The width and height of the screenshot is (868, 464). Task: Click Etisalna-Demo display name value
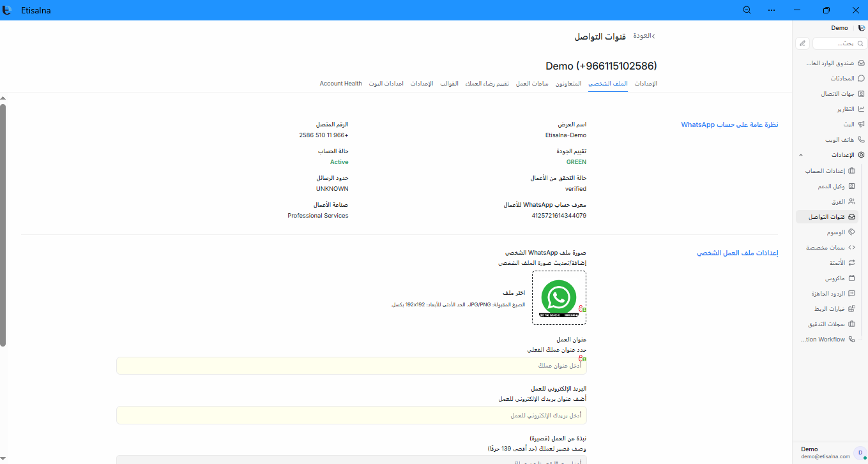[x=566, y=135]
